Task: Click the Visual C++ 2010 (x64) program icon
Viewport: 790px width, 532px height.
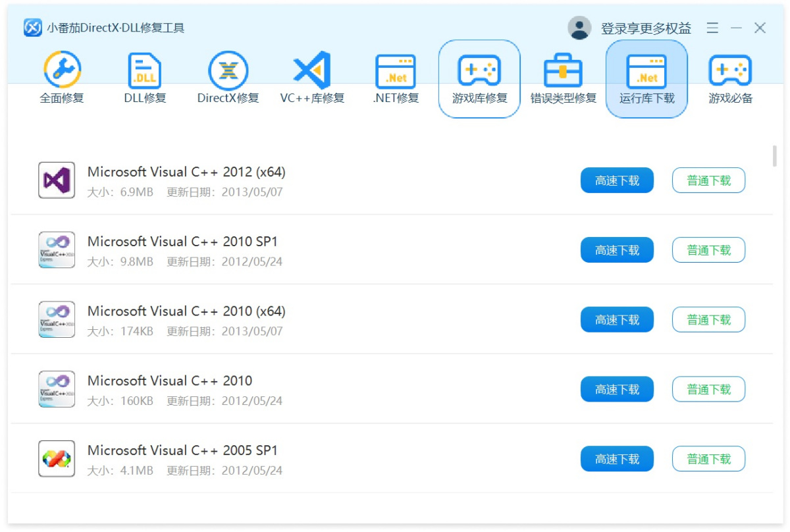Action: click(57, 319)
